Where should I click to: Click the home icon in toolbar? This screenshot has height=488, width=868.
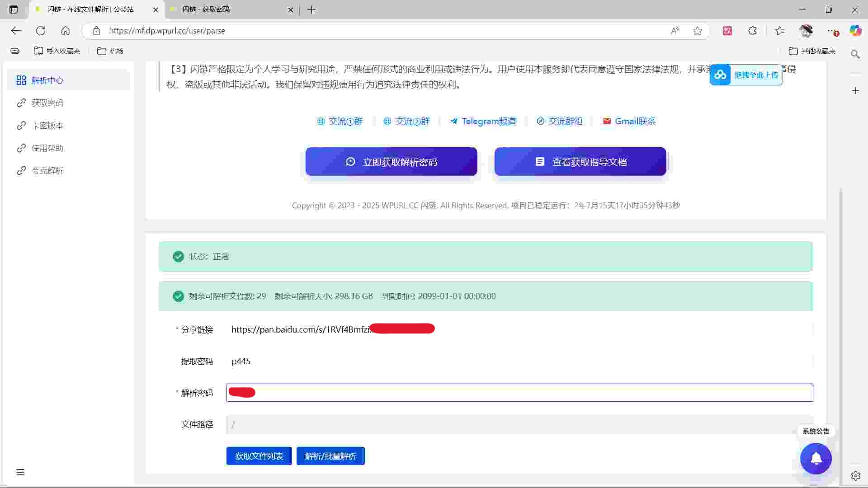pyautogui.click(x=66, y=31)
